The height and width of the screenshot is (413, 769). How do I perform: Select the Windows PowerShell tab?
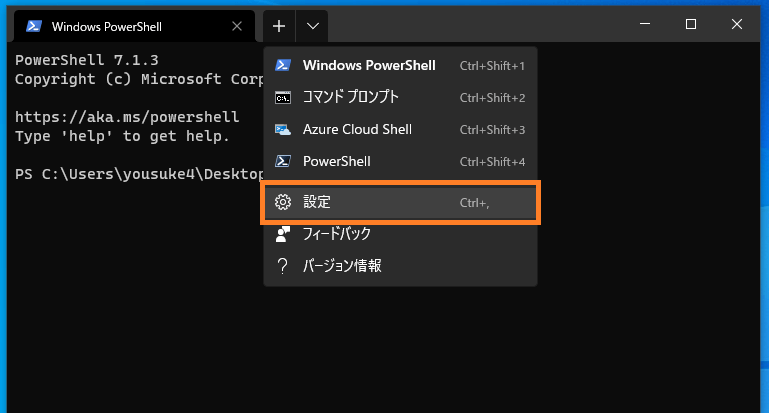click(x=134, y=26)
